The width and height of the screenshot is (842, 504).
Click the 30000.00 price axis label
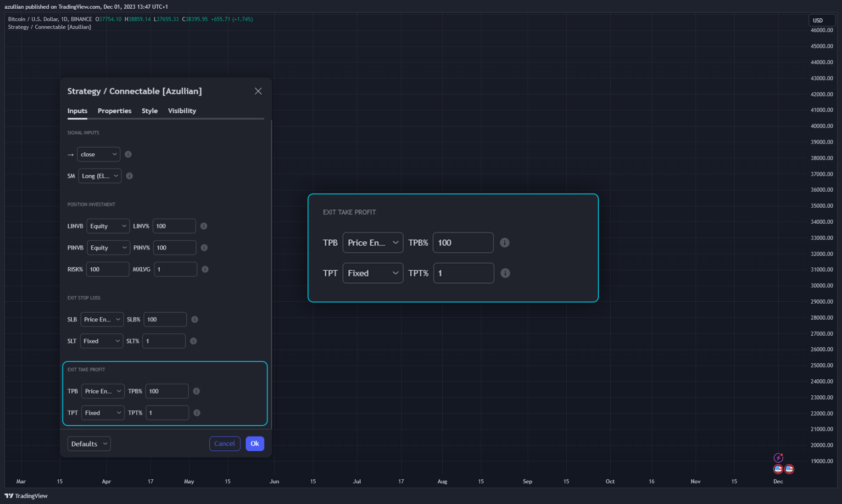(x=822, y=285)
